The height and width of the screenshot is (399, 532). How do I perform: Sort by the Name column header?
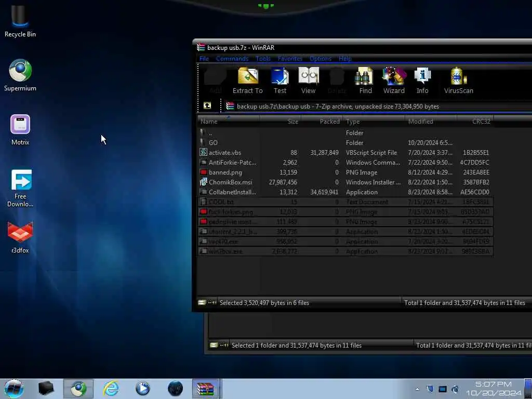pos(229,122)
